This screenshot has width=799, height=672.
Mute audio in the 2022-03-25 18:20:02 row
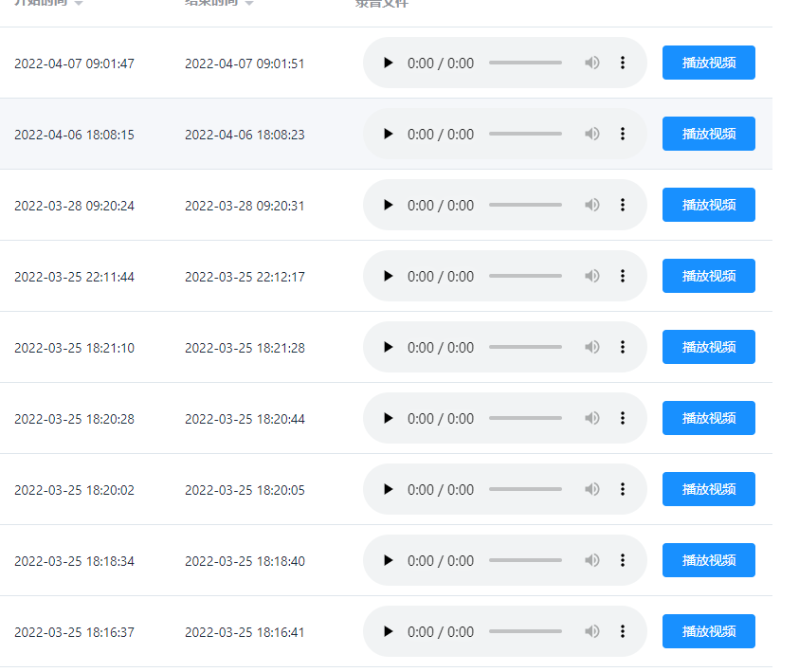coord(591,489)
